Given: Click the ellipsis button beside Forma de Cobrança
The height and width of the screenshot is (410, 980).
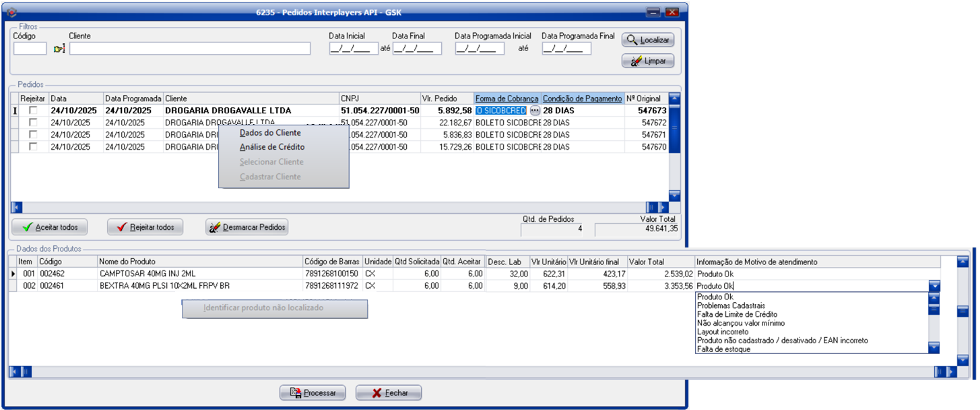Looking at the screenshot, I should point(535,111).
